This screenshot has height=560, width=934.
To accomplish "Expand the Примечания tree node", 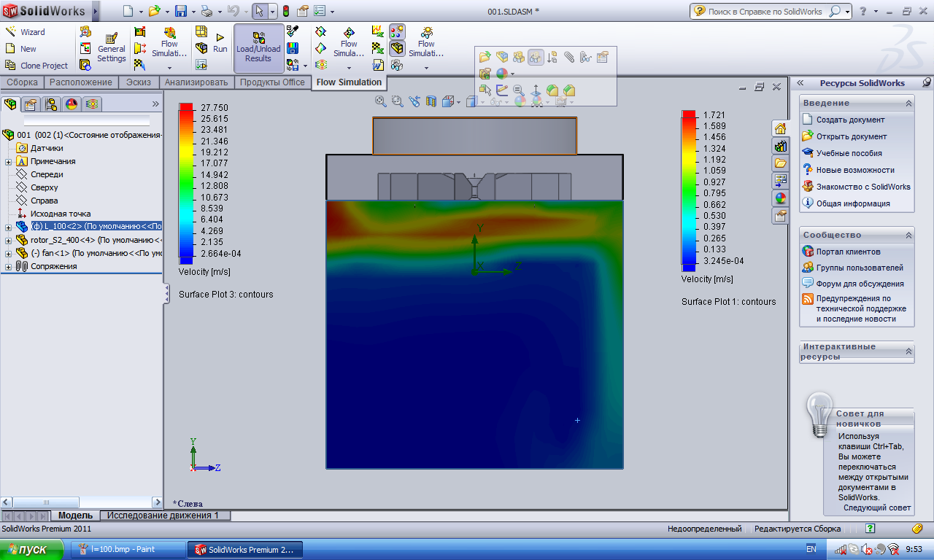I will [9, 161].
